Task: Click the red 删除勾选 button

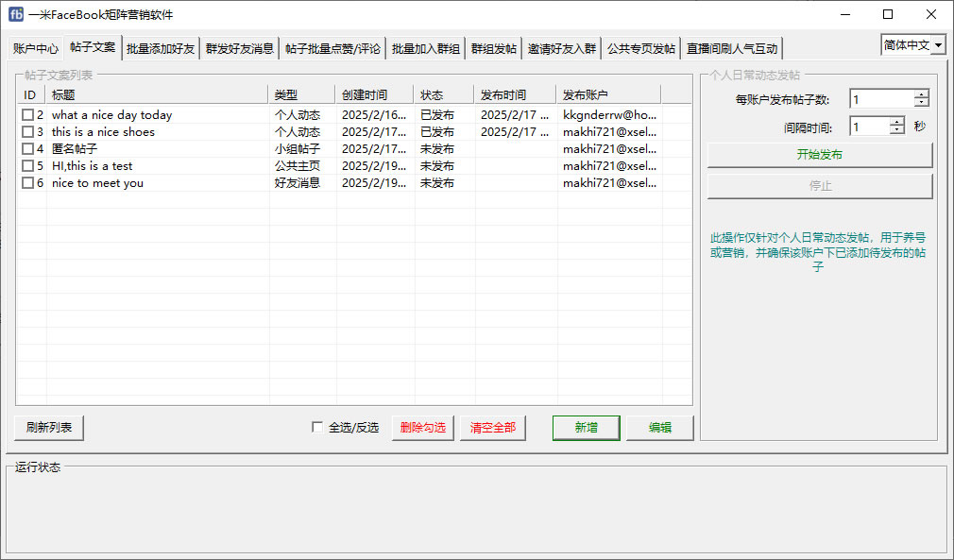Action: [x=423, y=428]
